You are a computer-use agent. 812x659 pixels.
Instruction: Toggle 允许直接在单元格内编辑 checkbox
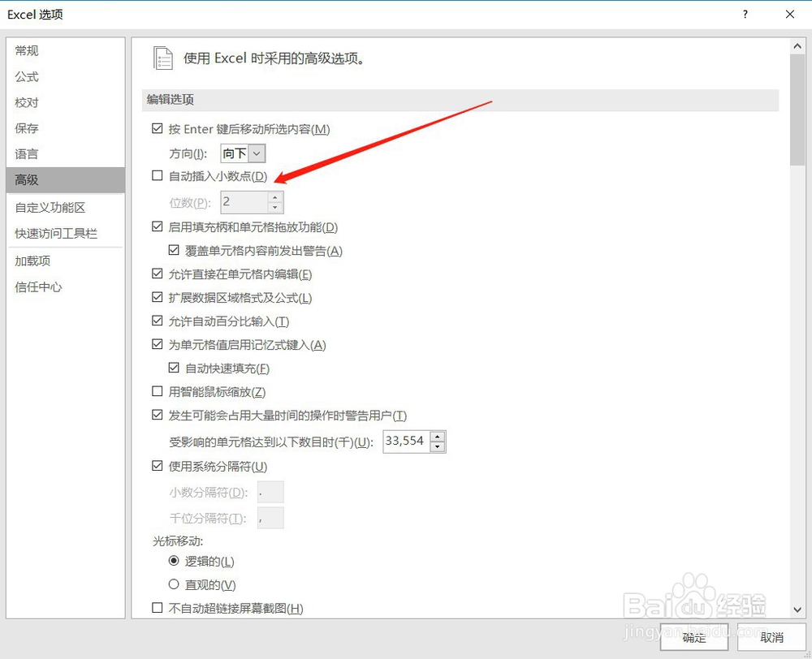[x=158, y=274]
